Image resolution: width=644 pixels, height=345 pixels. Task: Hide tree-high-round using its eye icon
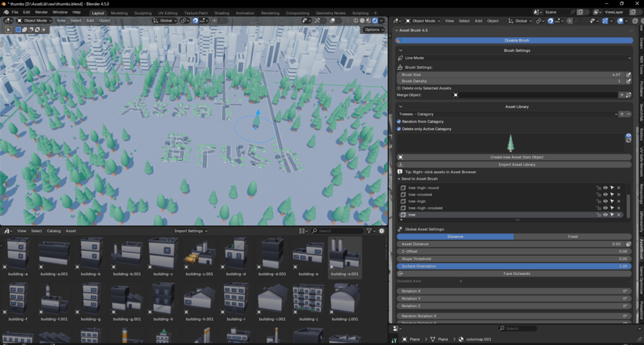coord(606,188)
